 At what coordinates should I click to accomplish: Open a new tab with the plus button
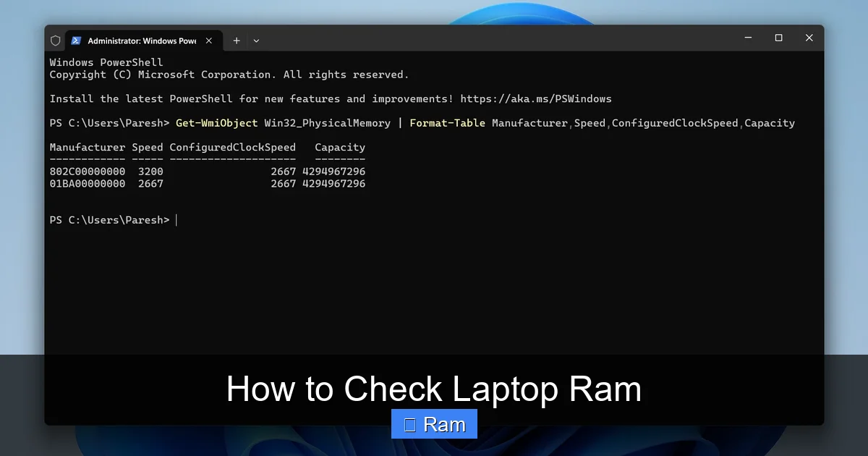tap(237, 41)
